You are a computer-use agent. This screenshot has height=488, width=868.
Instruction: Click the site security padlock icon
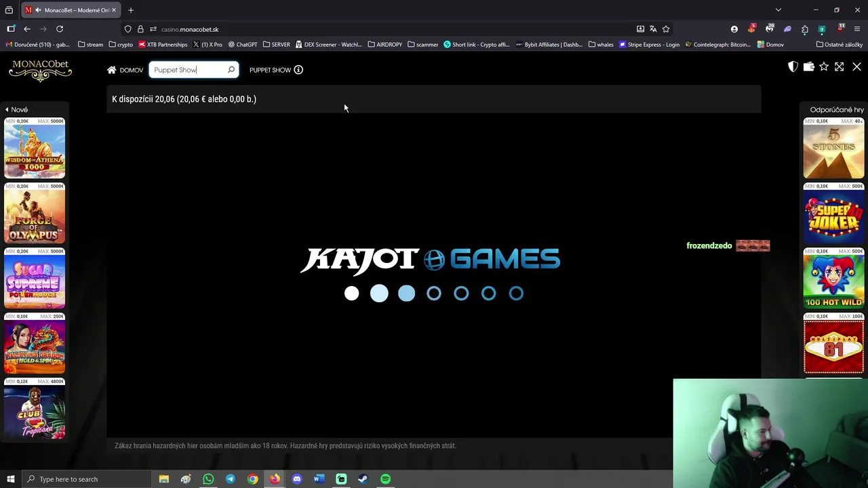pos(140,29)
